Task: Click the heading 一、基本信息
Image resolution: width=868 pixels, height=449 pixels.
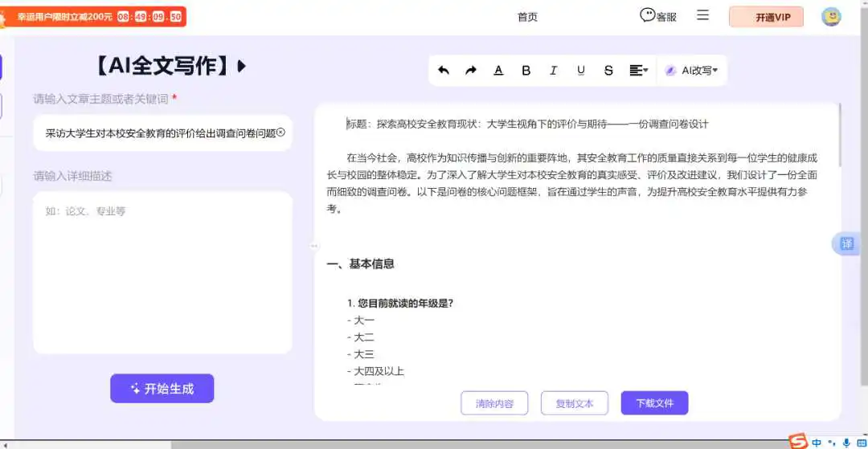Action: pyautogui.click(x=360, y=264)
